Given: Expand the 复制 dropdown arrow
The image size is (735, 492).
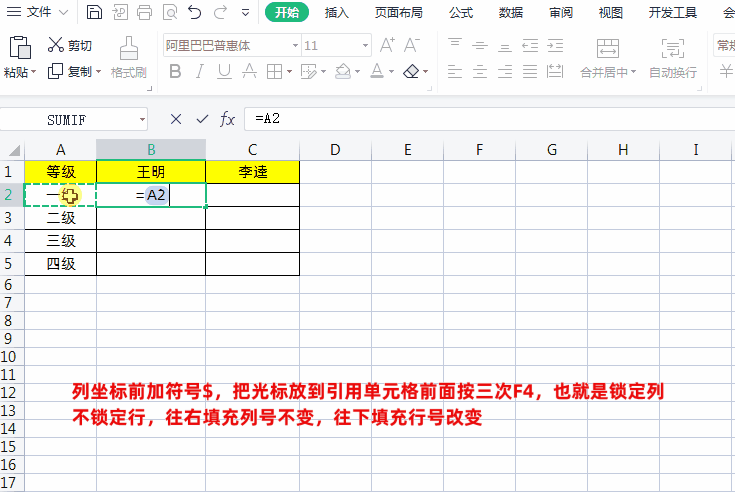Looking at the screenshot, I should tap(98, 72).
